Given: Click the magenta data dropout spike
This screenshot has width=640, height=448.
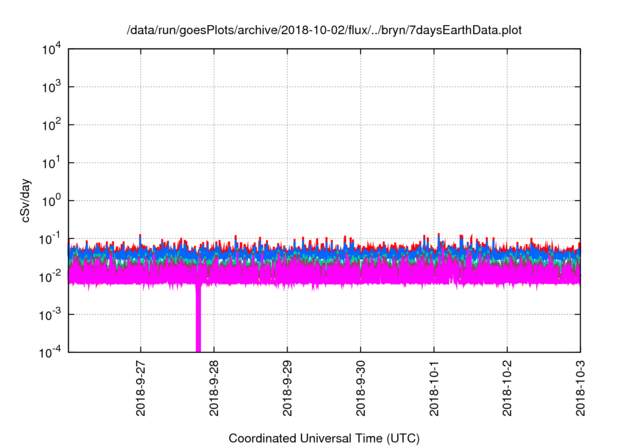Looking at the screenshot, I should (198, 318).
